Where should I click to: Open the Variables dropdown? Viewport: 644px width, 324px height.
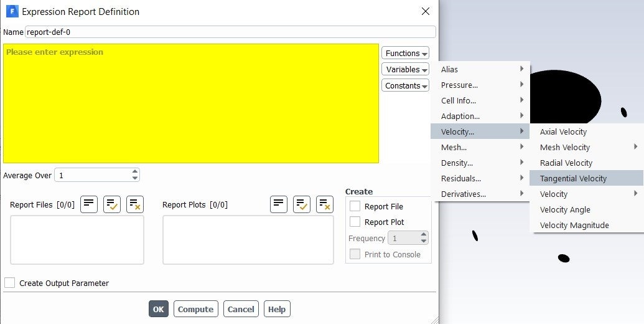tap(405, 69)
